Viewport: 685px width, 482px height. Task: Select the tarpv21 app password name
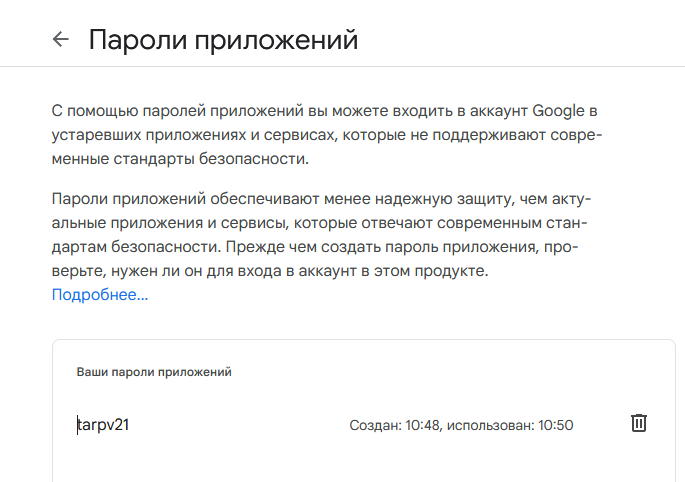pos(104,425)
